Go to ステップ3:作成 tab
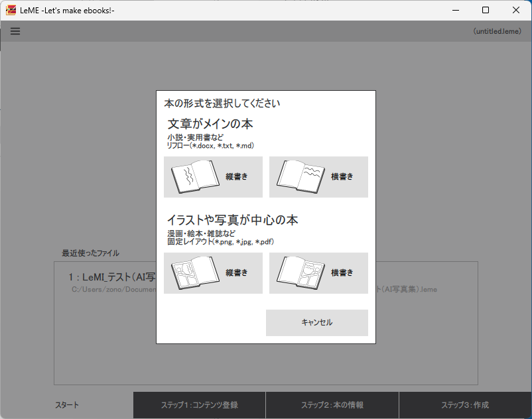532x419 pixels. (x=465, y=405)
